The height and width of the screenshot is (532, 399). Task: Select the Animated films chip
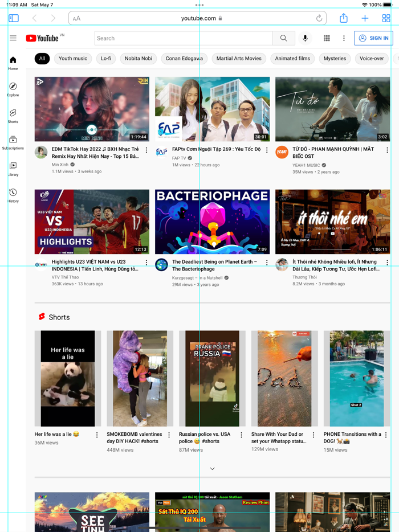point(292,58)
